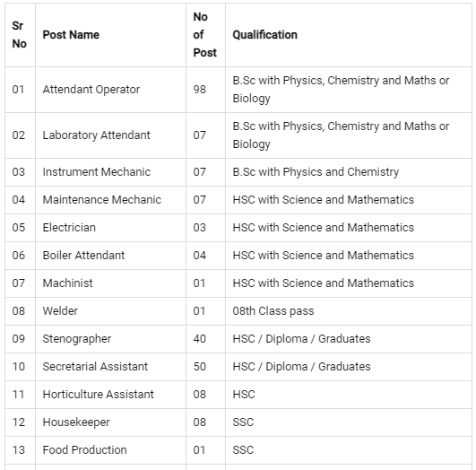Image resolution: width=476 pixels, height=470 pixels.
Task: Select the Welder row name
Action: [60, 311]
